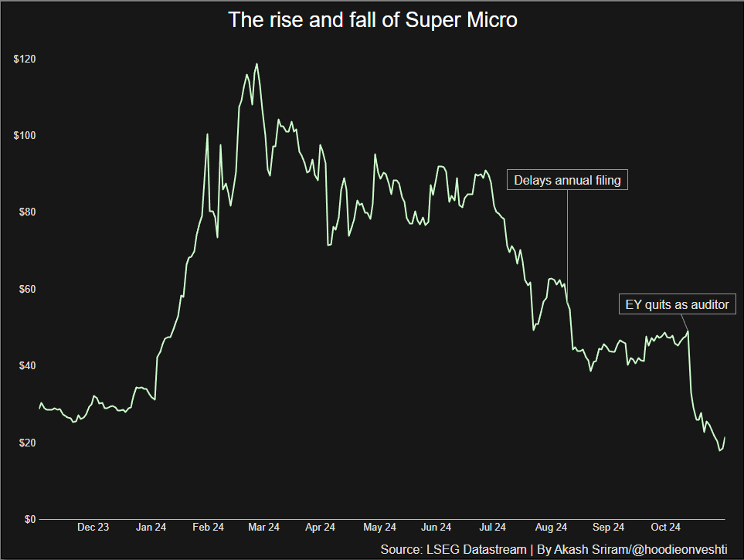The height and width of the screenshot is (560, 744).
Task: Select the Dec 23 x-axis label
Action: pos(93,528)
